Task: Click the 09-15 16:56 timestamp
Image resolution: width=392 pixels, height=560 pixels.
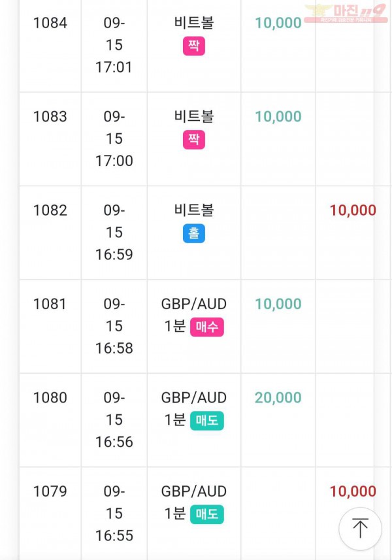Action: [x=114, y=420]
